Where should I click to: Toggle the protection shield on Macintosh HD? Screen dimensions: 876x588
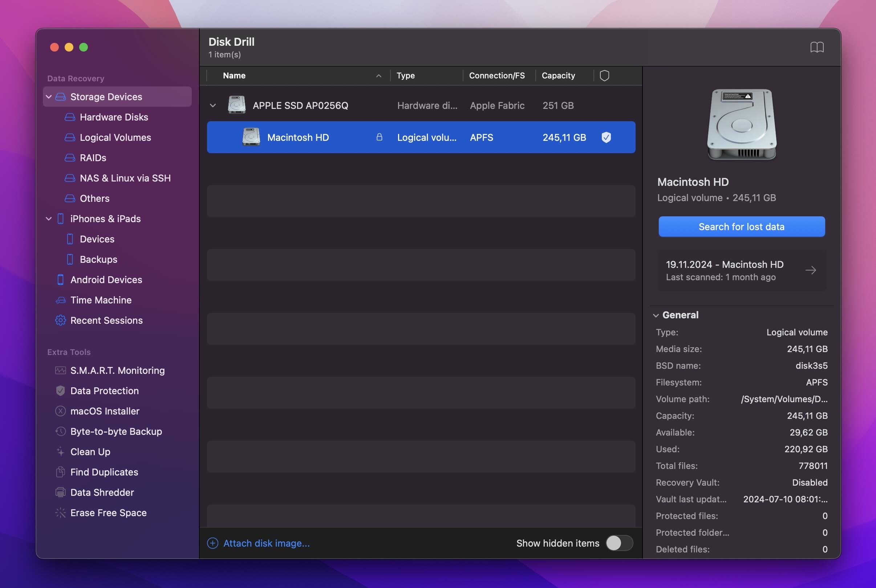coord(605,137)
